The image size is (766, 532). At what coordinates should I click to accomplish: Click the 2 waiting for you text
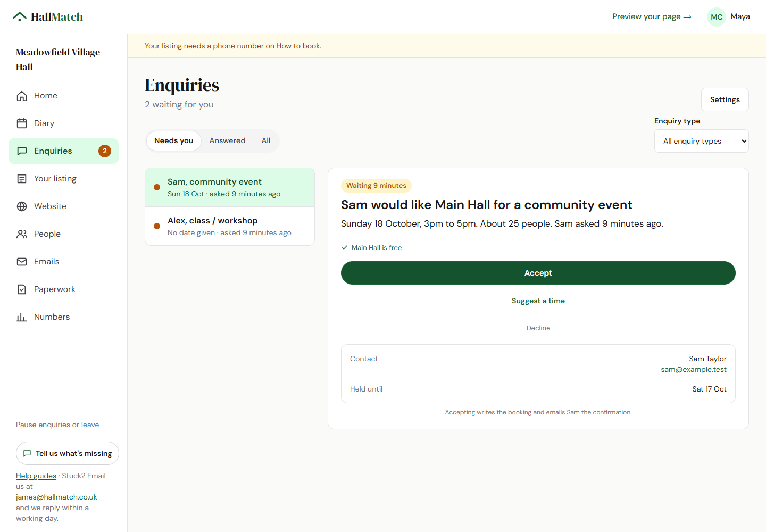179,105
